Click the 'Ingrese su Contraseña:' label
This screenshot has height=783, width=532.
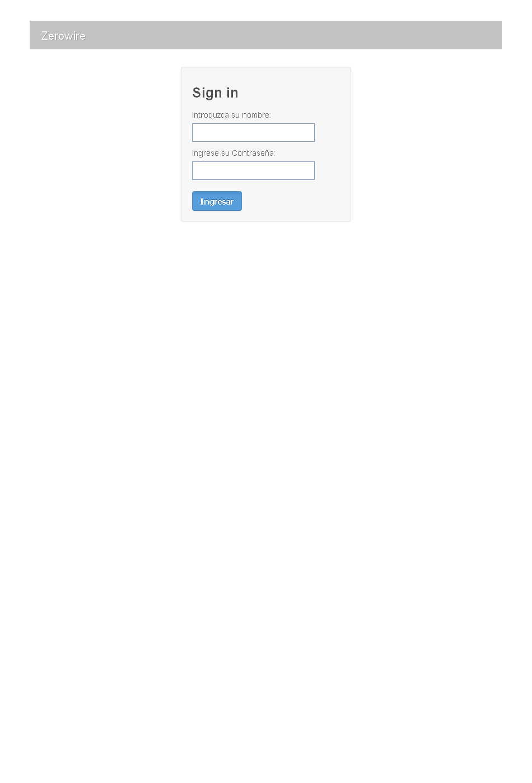(234, 153)
